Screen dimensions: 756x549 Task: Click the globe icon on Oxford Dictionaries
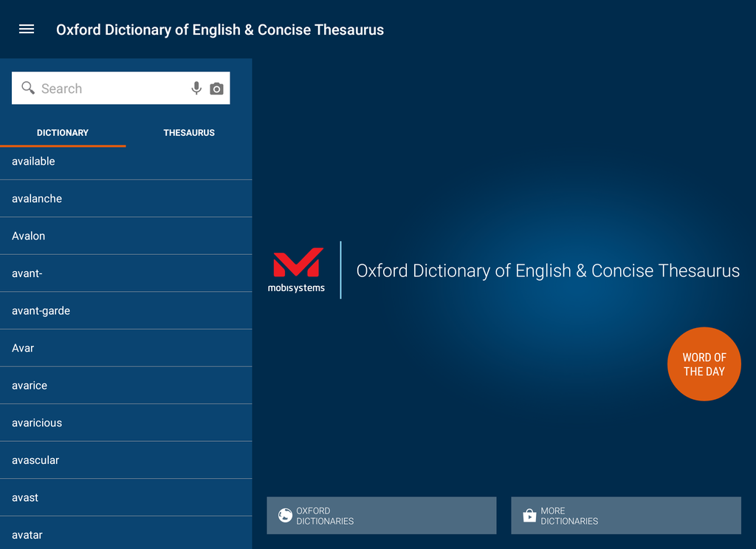tap(285, 515)
